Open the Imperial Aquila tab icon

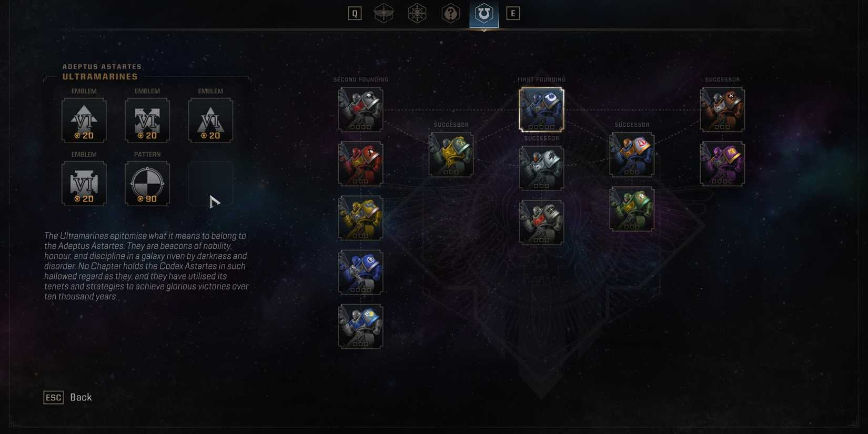click(383, 14)
